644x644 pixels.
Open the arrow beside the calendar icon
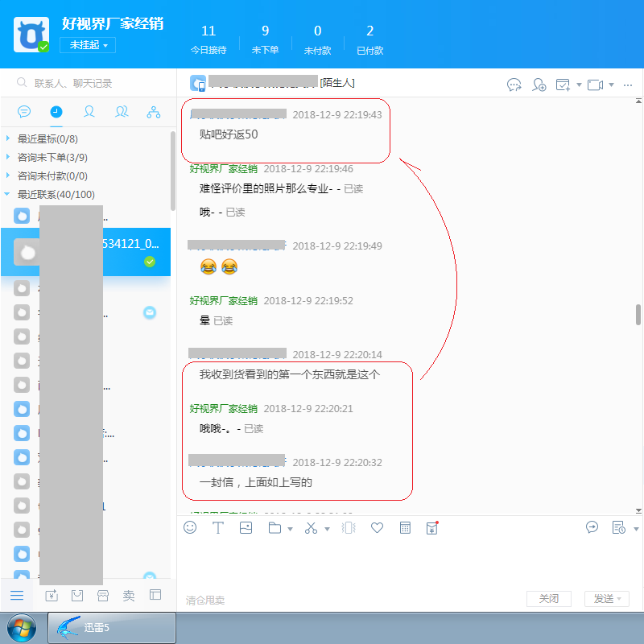point(579,85)
